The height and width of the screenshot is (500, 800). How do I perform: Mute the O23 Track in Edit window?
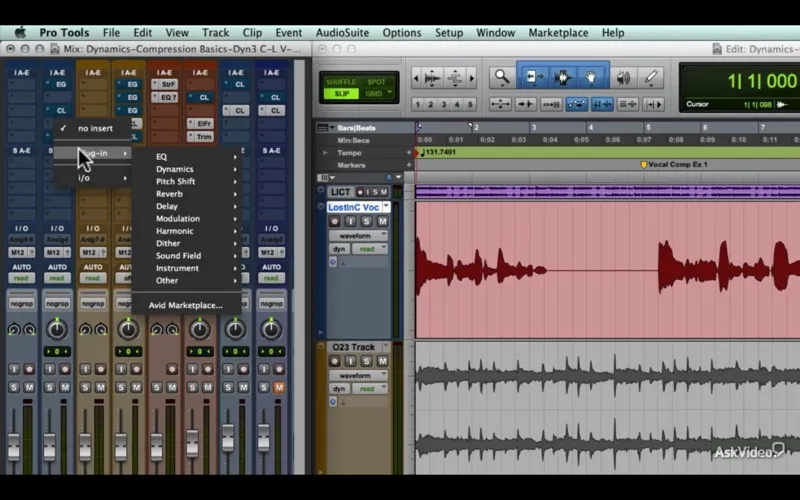(382, 361)
